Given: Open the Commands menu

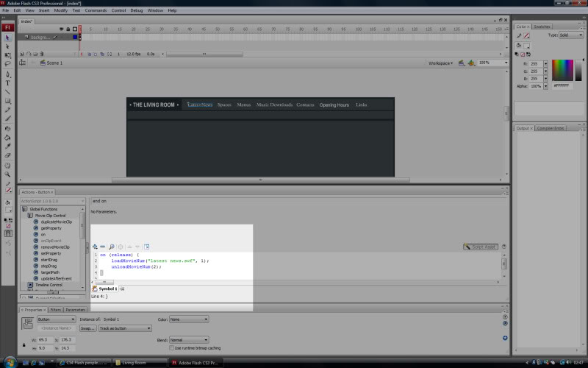Looking at the screenshot, I should pos(96,10).
